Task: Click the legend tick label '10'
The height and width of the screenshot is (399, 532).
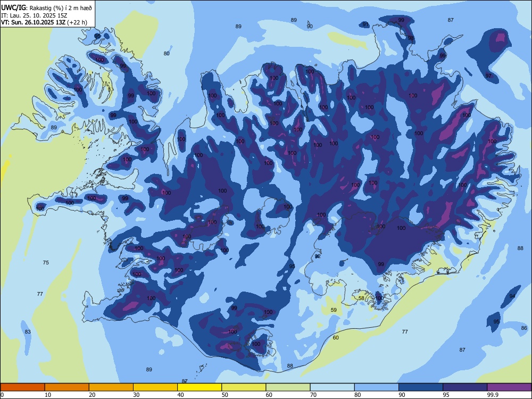Action: [x=48, y=395]
